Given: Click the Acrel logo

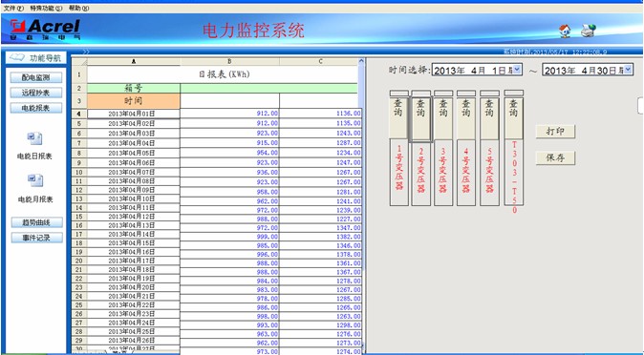Looking at the screenshot, I should click(x=45, y=30).
